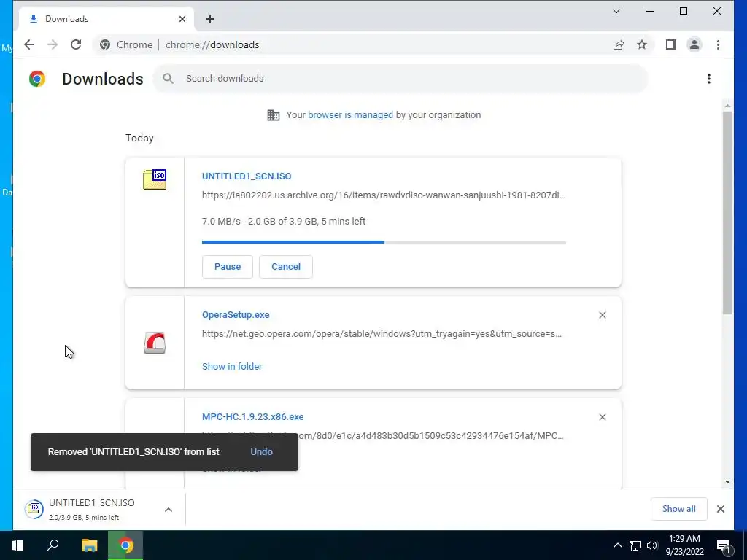Expand UNTITLED1_SCN.ISO download shelf options
This screenshot has width=747, height=560.
click(169, 510)
